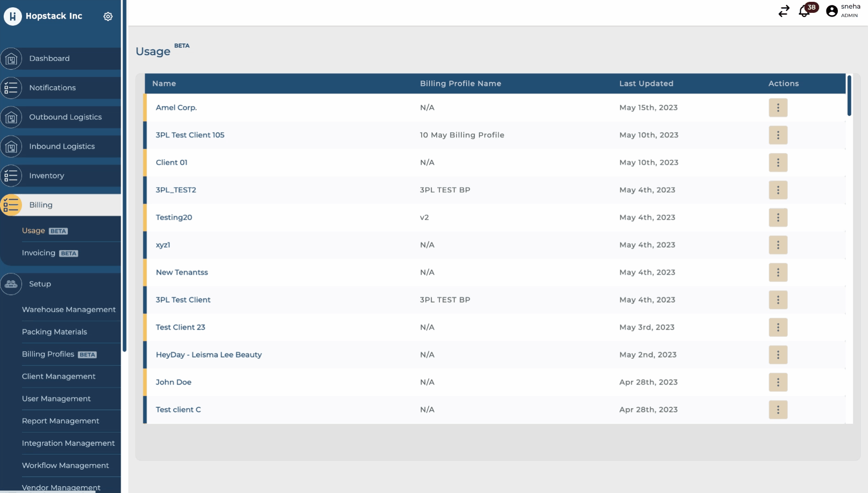The width and height of the screenshot is (868, 493).
Task: Open Outbound Logistics menu
Action: pos(65,117)
